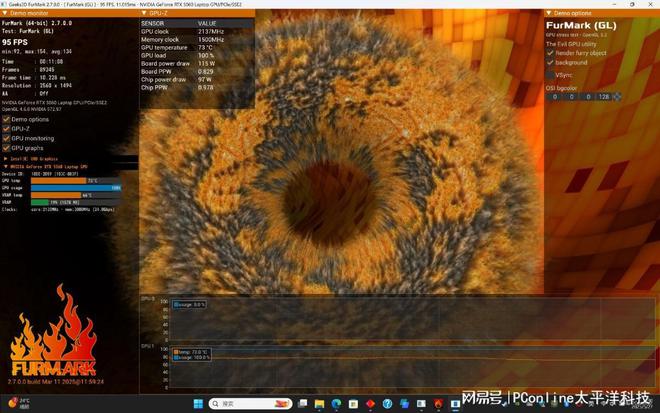Click the Device ID line
The image size is (660, 413).
coord(40,173)
